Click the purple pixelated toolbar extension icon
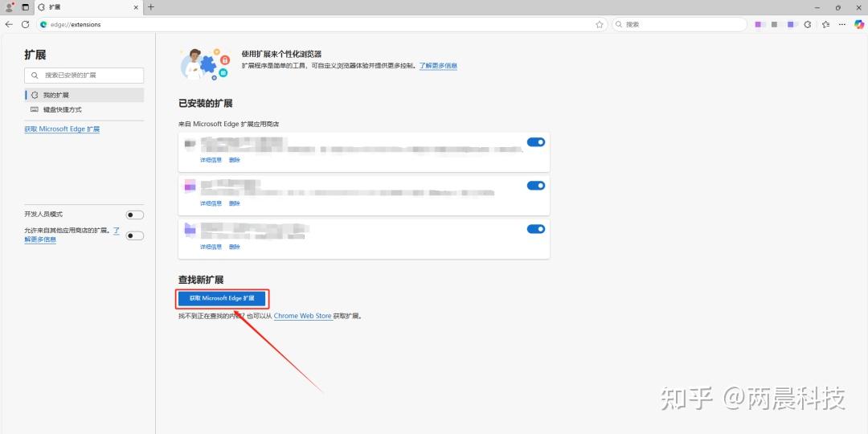The image size is (868, 434). point(791,24)
